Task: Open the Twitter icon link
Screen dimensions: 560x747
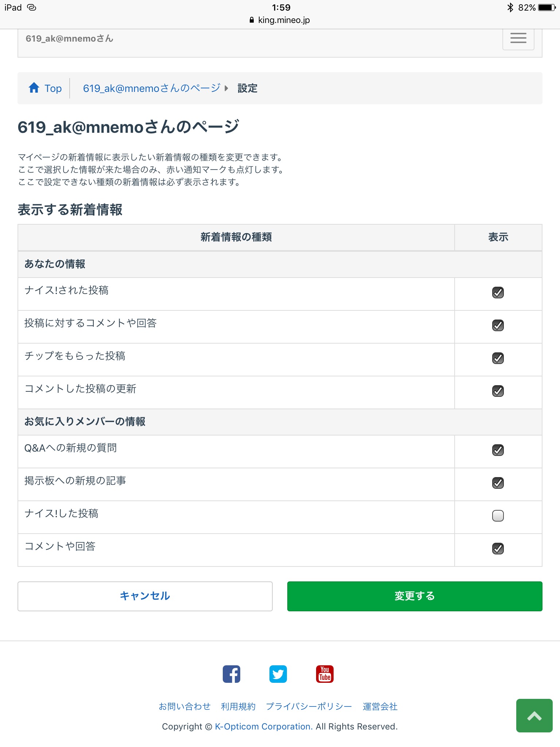Action: click(278, 674)
